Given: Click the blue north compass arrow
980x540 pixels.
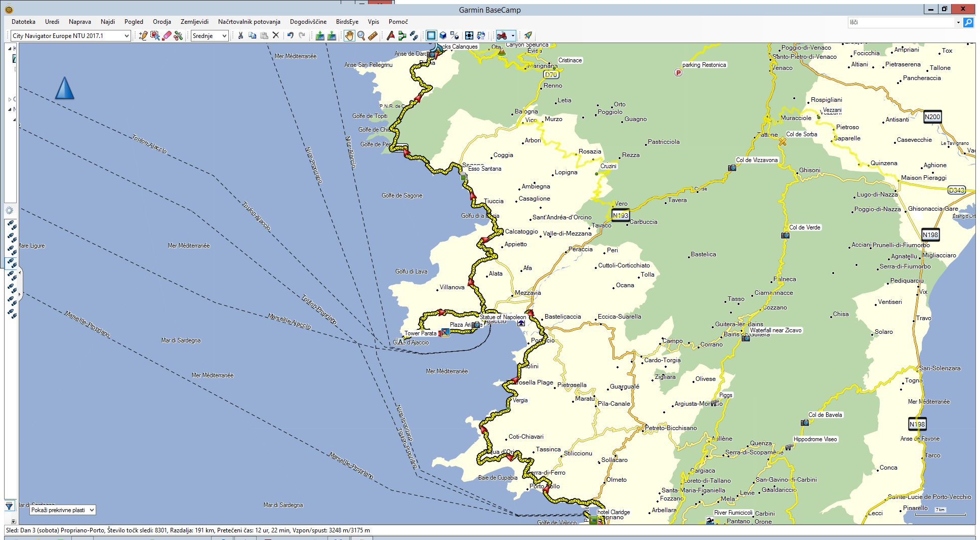Looking at the screenshot, I should click(x=64, y=88).
